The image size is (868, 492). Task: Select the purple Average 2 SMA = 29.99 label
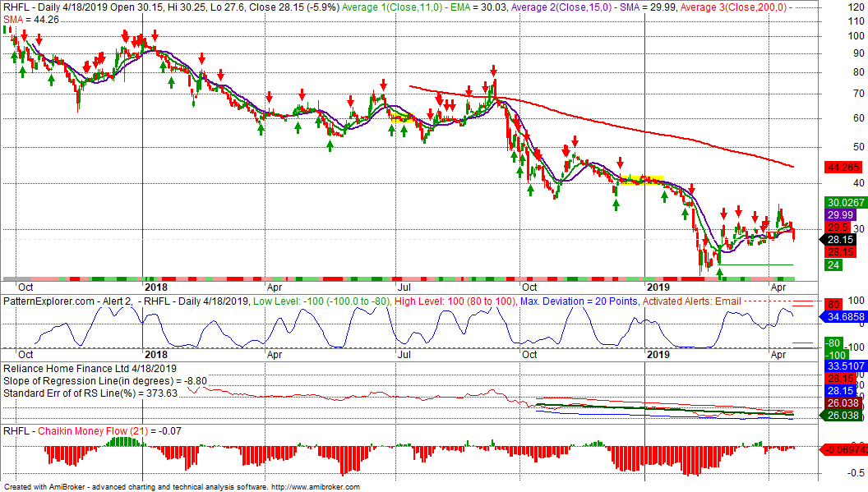click(593, 7)
